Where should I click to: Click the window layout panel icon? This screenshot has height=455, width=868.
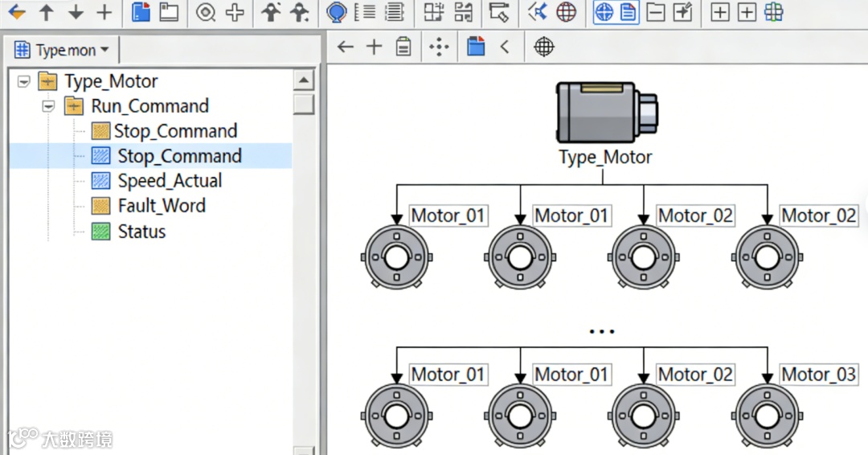169,11
